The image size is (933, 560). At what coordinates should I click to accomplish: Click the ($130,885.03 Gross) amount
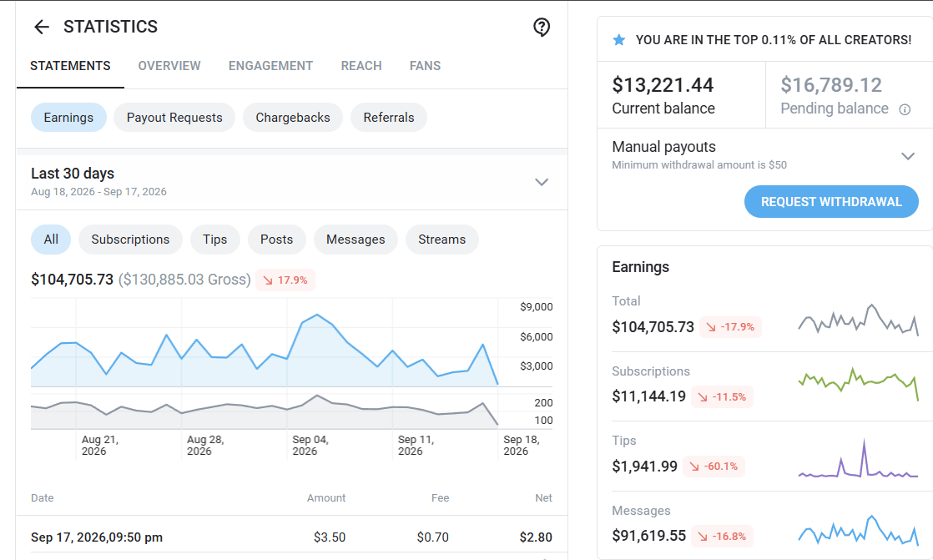click(x=184, y=280)
